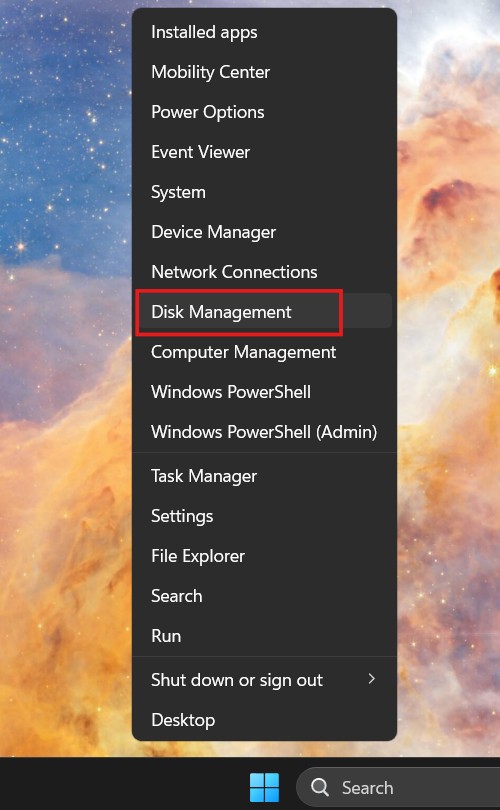Screen dimensions: 500x810
Task: Launch File Explorer
Action: coord(264,556)
